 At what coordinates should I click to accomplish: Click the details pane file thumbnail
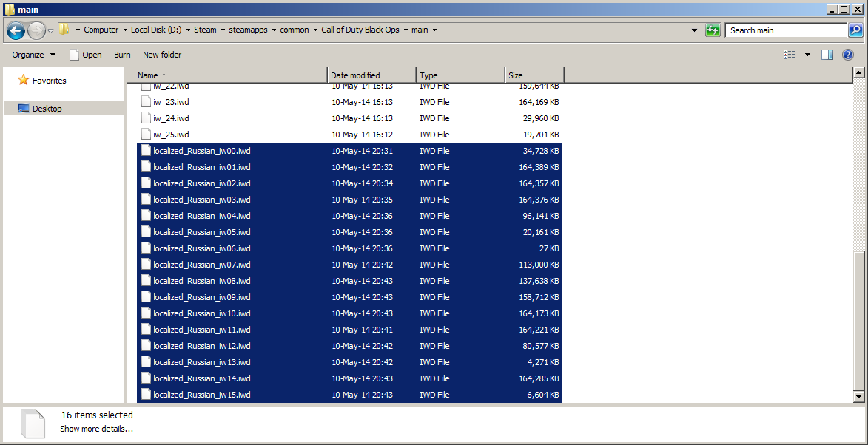[x=32, y=424]
